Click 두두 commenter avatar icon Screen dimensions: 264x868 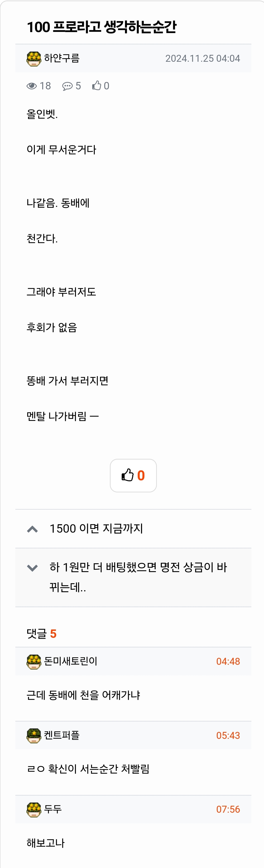pos(34,810)
